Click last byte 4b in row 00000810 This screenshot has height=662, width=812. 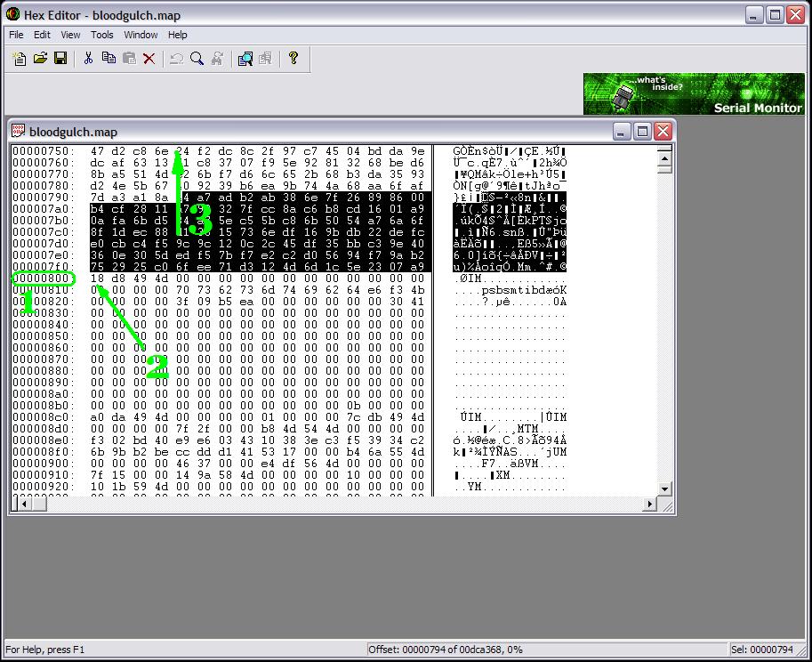[x=418, y=290]
